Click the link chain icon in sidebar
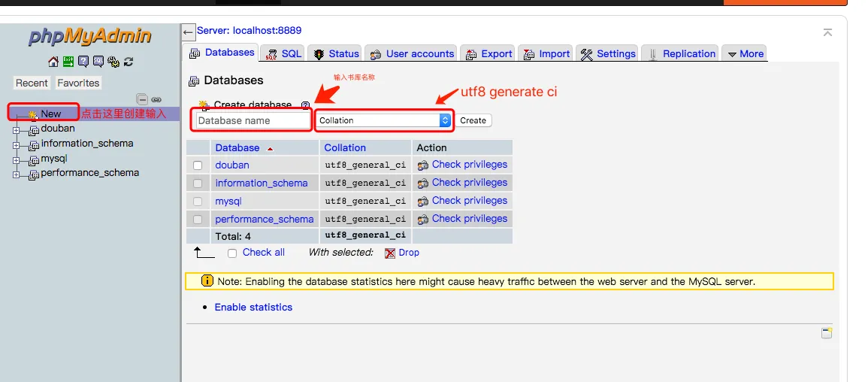 156,99
